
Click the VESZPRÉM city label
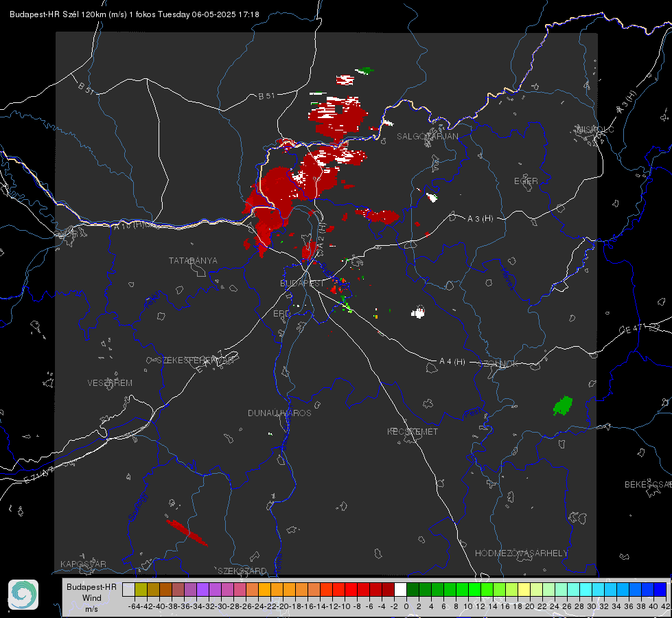pyautogui.click(x=110, y=383)
